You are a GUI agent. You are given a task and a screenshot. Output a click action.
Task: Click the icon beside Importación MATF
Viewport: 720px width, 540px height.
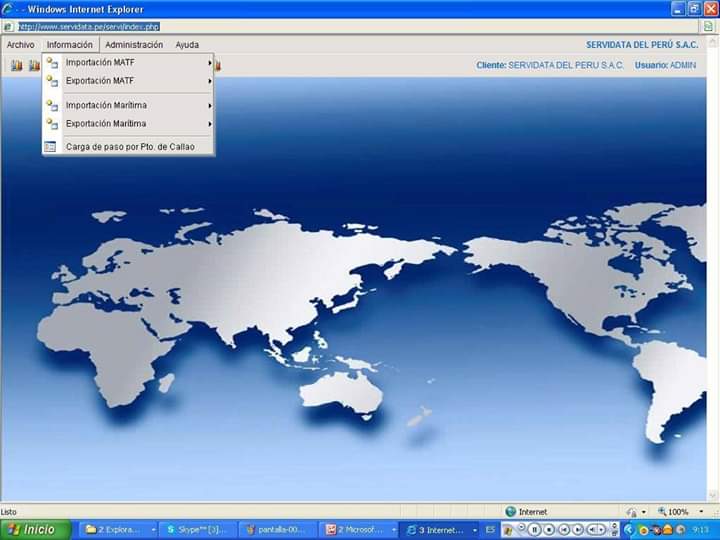click(x=51, y=62)
